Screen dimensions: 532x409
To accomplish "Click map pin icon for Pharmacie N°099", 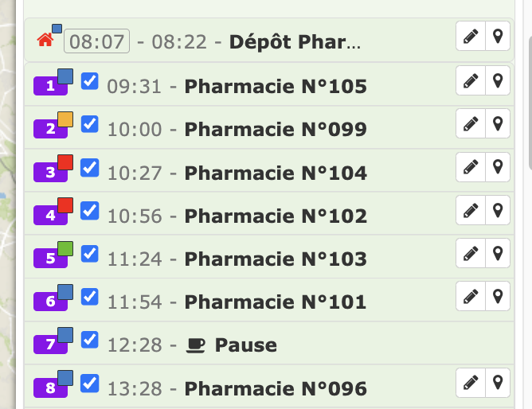I will click(x=498, y=123).
